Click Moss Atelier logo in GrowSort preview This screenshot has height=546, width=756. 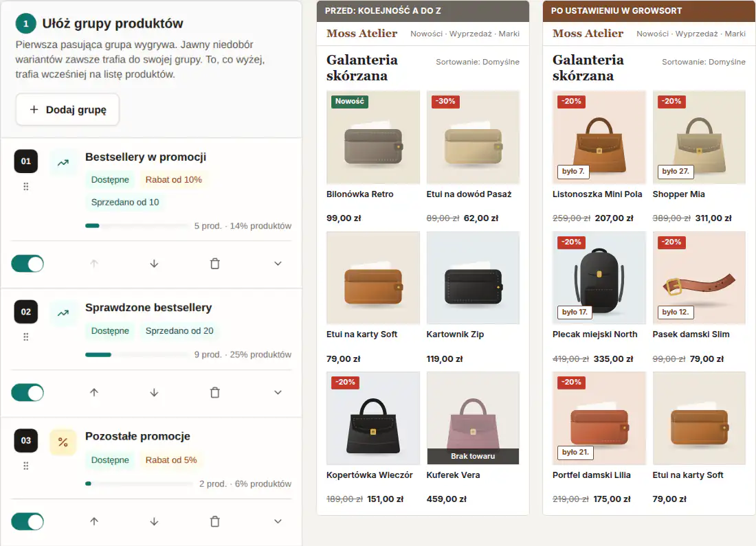pyautogui.click(x=588, y=33)
